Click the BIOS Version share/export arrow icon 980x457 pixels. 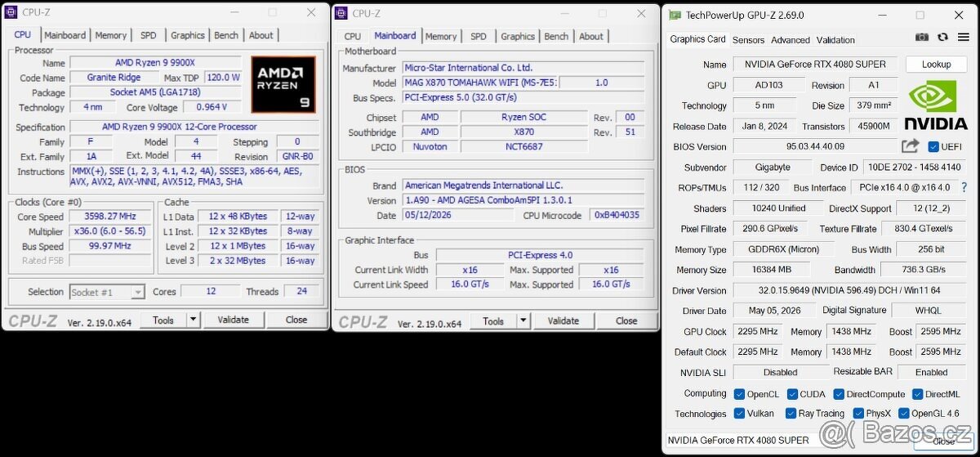tap(910, 146)
